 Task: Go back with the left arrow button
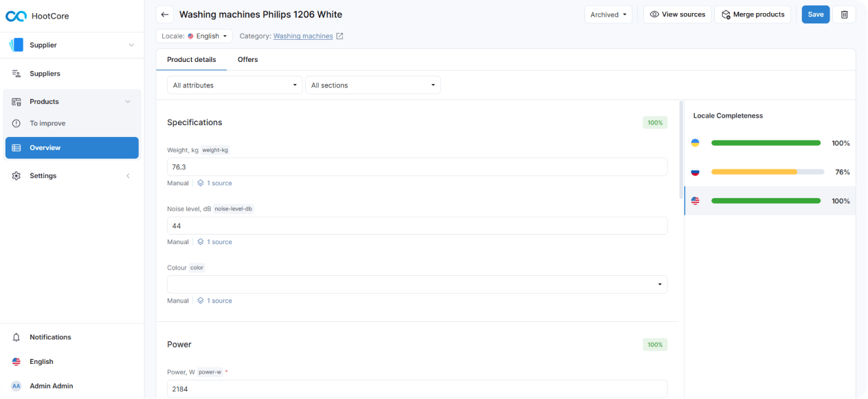pyautogui.click(x=165, y=14)
